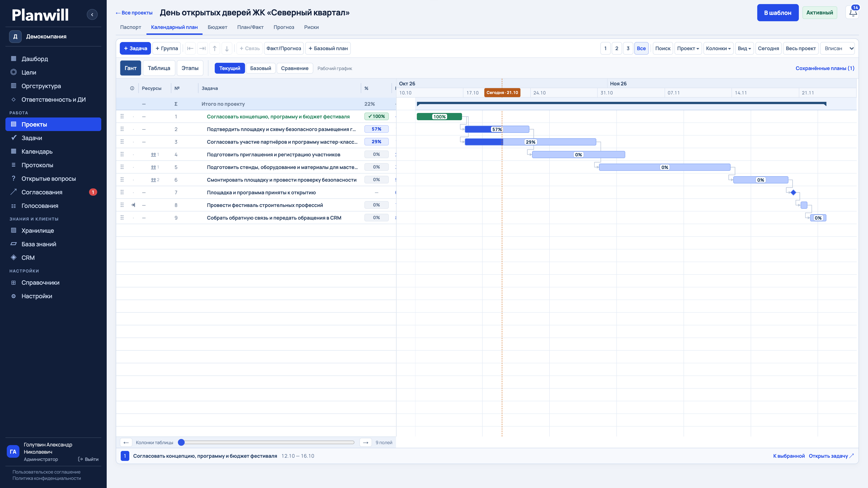Open the Риски tab
The height and width of the screenshot is (488, 868).
click(311, 27)
